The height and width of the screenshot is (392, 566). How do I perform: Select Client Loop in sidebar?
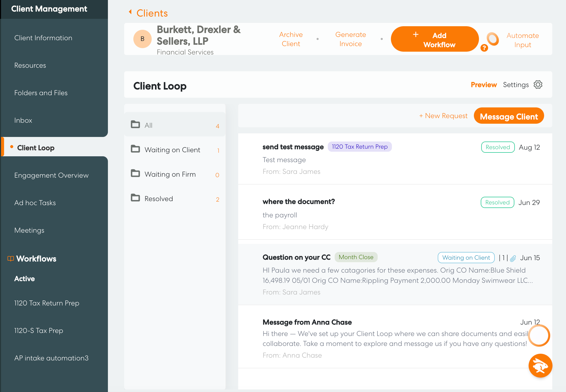(36, 148)
